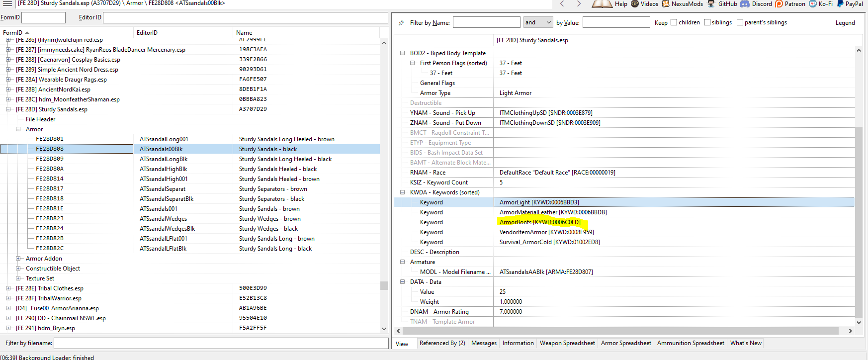Click the pin icon beside Filter by Name

401,23
